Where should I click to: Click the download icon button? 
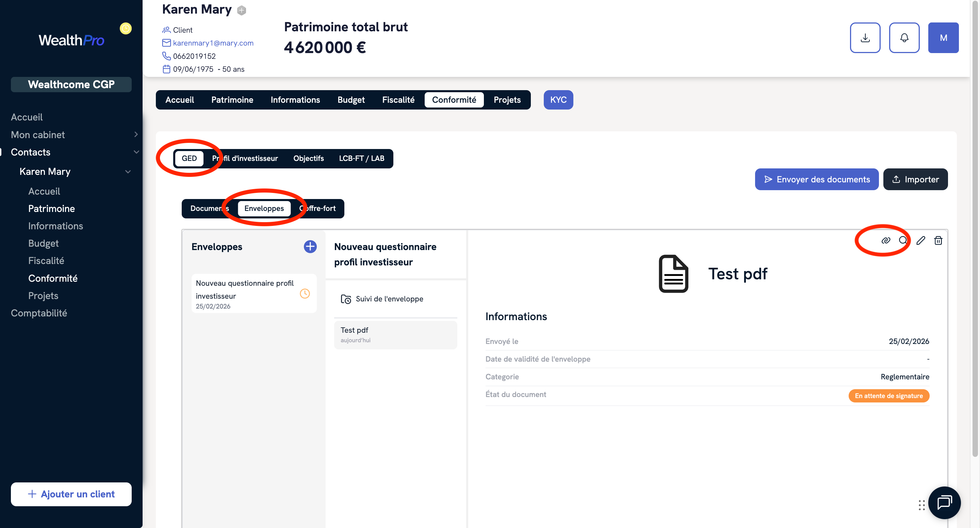pyautogui.click(x=865, y=38)
